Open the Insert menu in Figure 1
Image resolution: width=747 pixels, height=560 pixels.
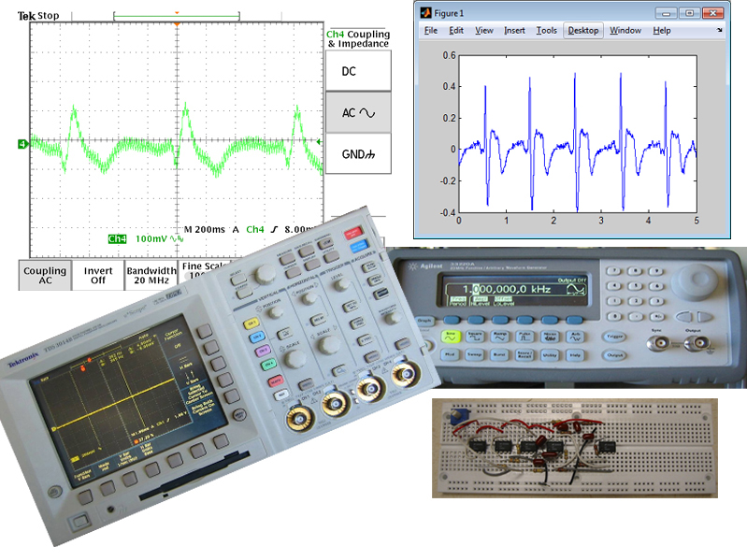coord(514,30)
